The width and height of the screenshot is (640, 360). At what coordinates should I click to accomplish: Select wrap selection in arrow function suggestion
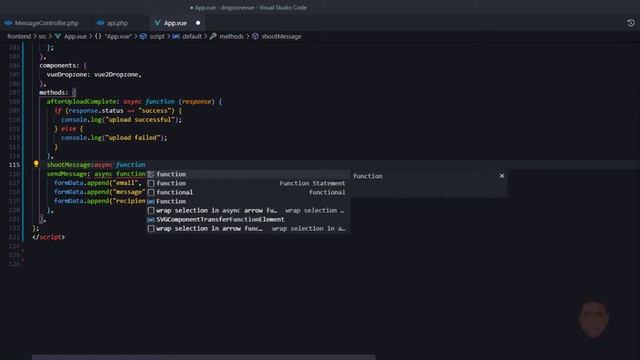(x=247, y=228)
